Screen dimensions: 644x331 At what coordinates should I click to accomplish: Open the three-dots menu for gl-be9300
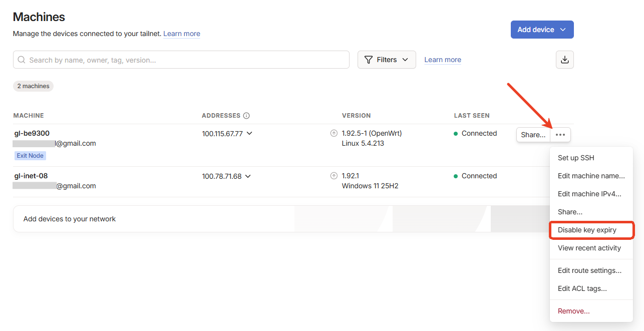560,135
